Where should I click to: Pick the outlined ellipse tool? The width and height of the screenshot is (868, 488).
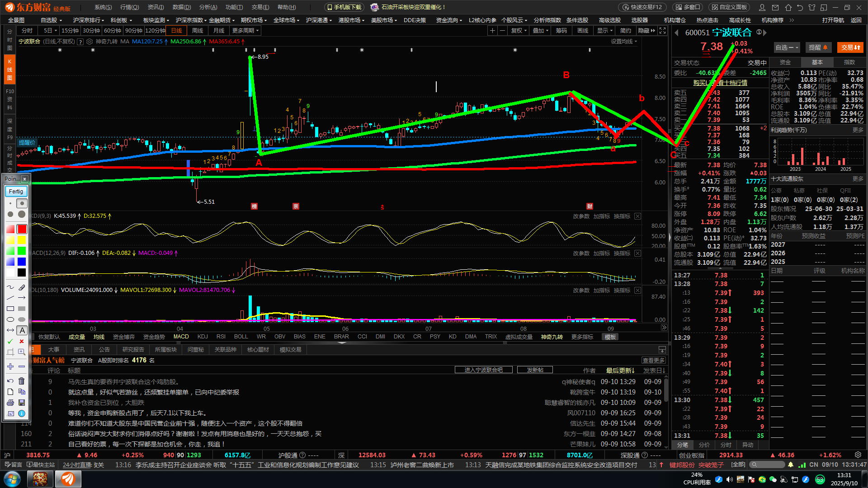coord(10,319)
